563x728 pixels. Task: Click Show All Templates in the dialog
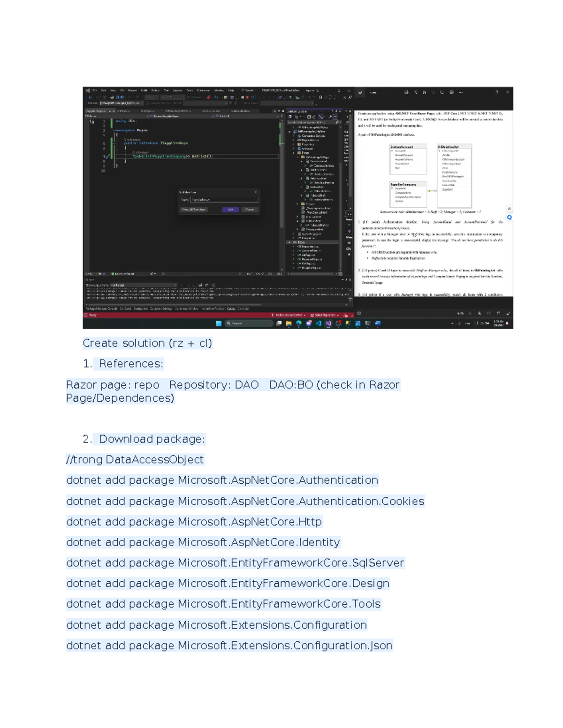[x=194, y=210]
